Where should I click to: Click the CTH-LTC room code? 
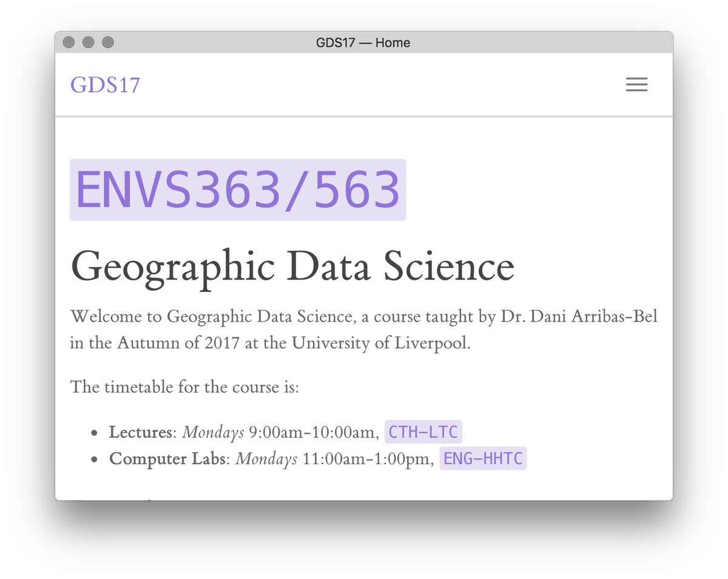pos(423,432)
